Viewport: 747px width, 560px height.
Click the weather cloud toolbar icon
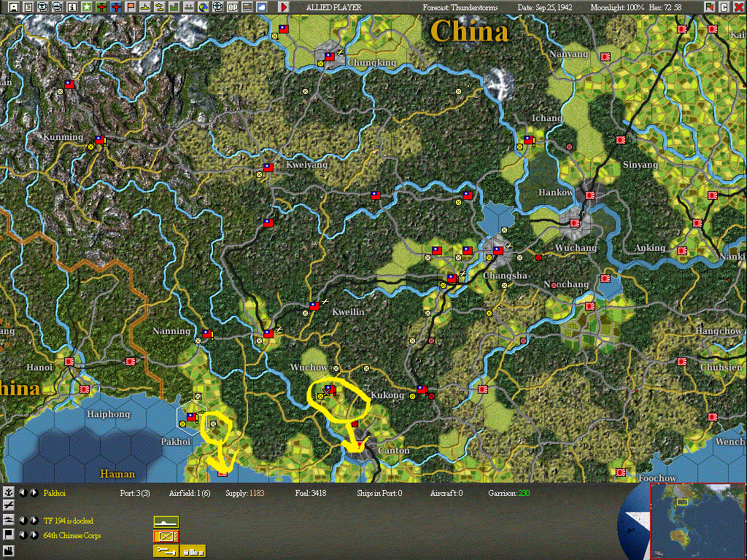click(x=262, y=7)
